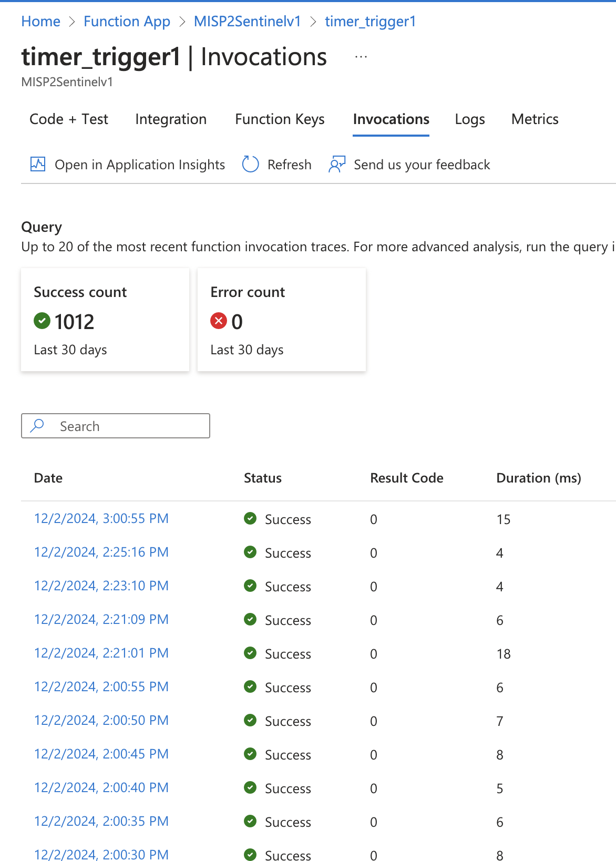Click the Duration (ms) column header

pyautogui.click(x=539, y=478)
